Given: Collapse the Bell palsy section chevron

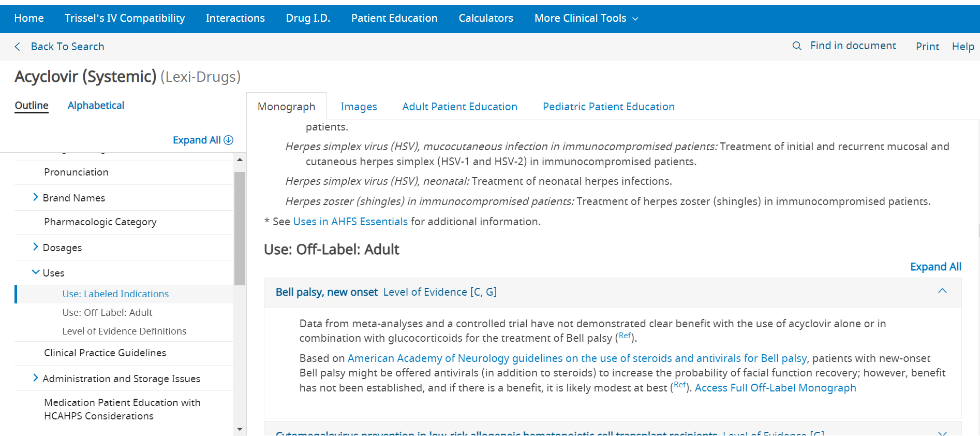Looking at the screenshot, I should click(x=942, y=291).
